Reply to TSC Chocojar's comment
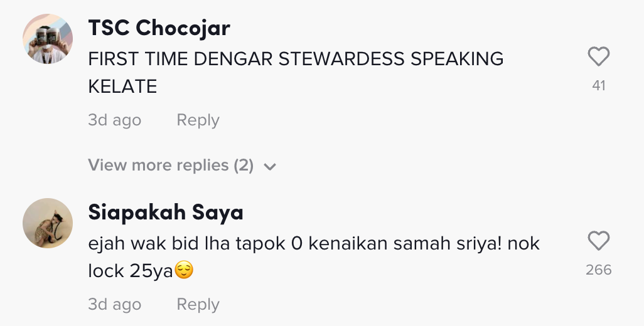The image size is (644, 326). pyautogui.click(x=198, y=120)
